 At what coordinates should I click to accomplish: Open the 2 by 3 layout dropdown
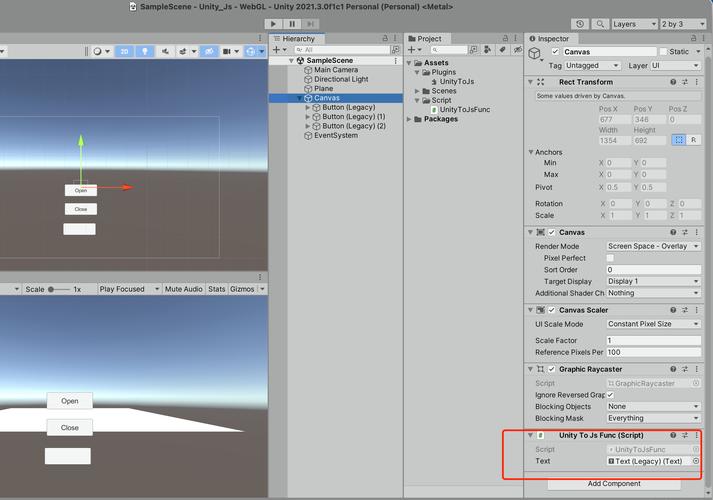683,24
